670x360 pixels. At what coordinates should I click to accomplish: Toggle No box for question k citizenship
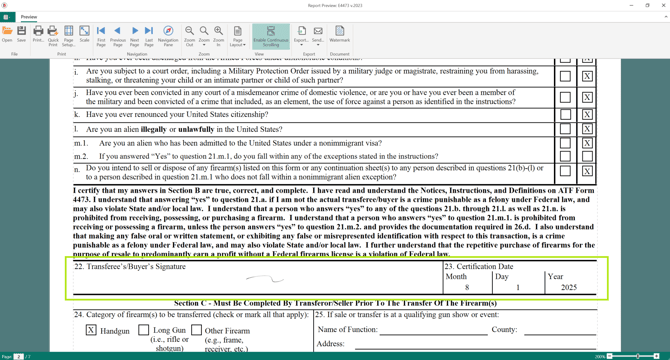point(587,114)
